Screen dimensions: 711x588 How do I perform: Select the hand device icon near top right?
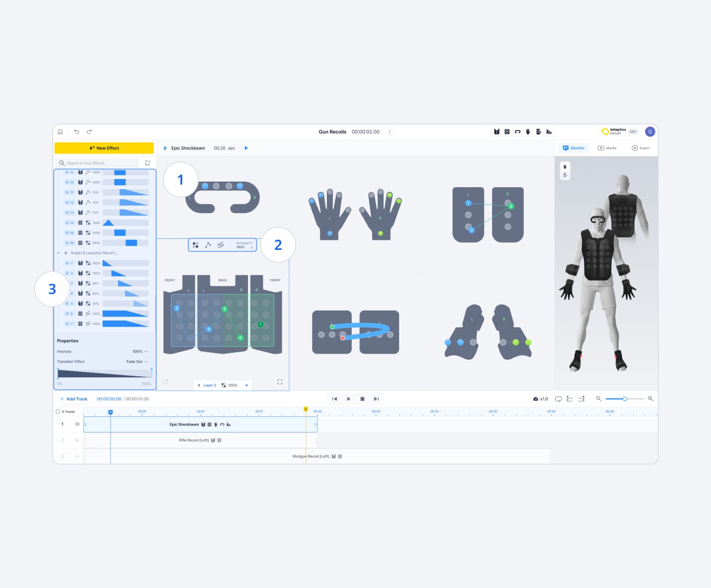point(528,131)
